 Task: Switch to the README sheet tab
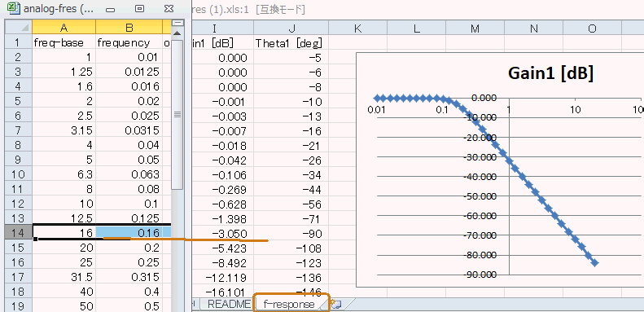[x=229, y=304]
